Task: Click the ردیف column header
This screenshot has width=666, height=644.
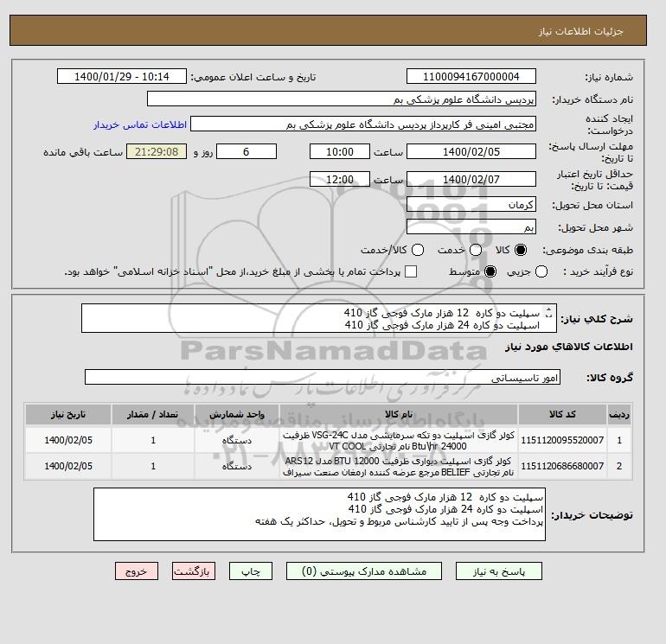Action: (x=619, y=414)
